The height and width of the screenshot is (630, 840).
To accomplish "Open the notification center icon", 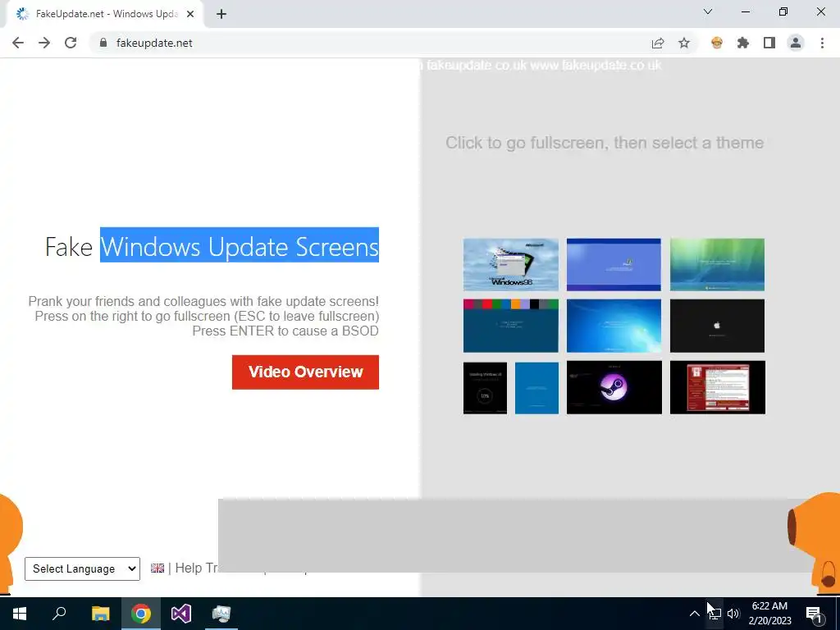I will [814, 614].
